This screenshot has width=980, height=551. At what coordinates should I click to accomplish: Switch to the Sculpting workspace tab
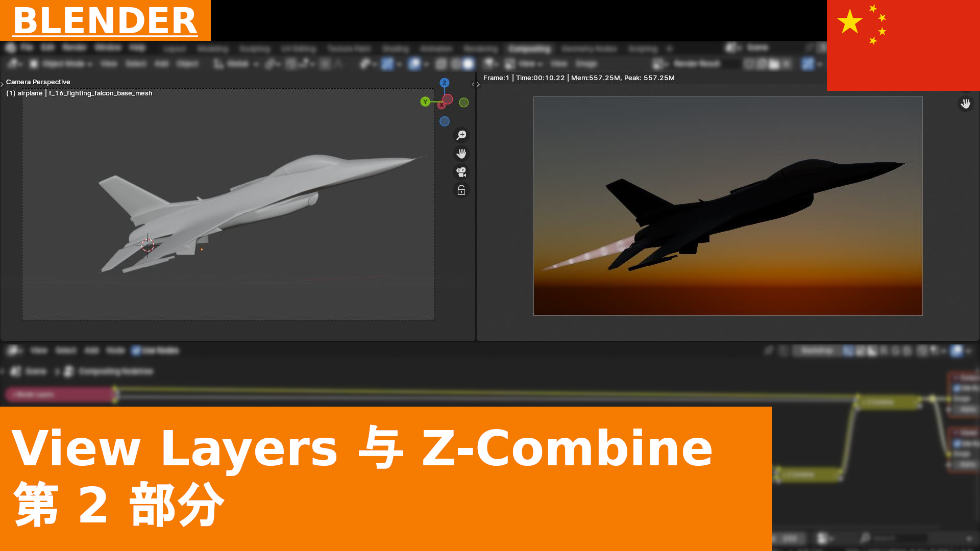pyautogui.click(x=255, y=49)
